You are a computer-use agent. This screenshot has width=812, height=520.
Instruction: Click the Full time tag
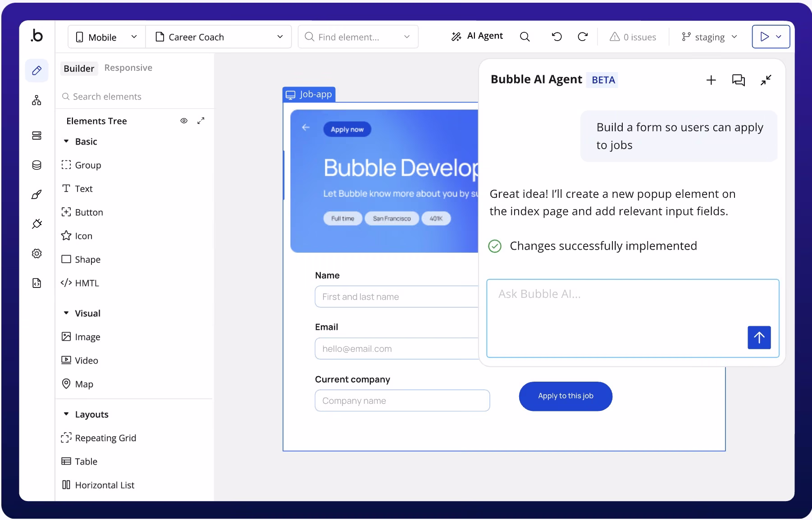point(342,219)
